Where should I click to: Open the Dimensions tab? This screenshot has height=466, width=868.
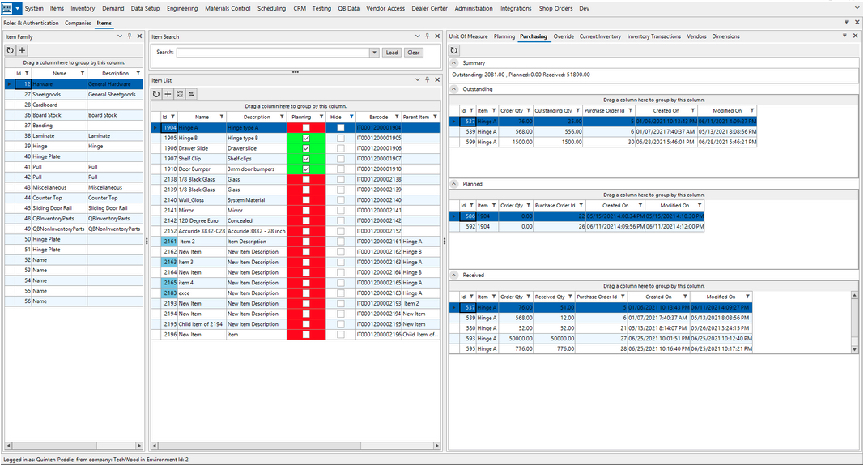[725, 36]
